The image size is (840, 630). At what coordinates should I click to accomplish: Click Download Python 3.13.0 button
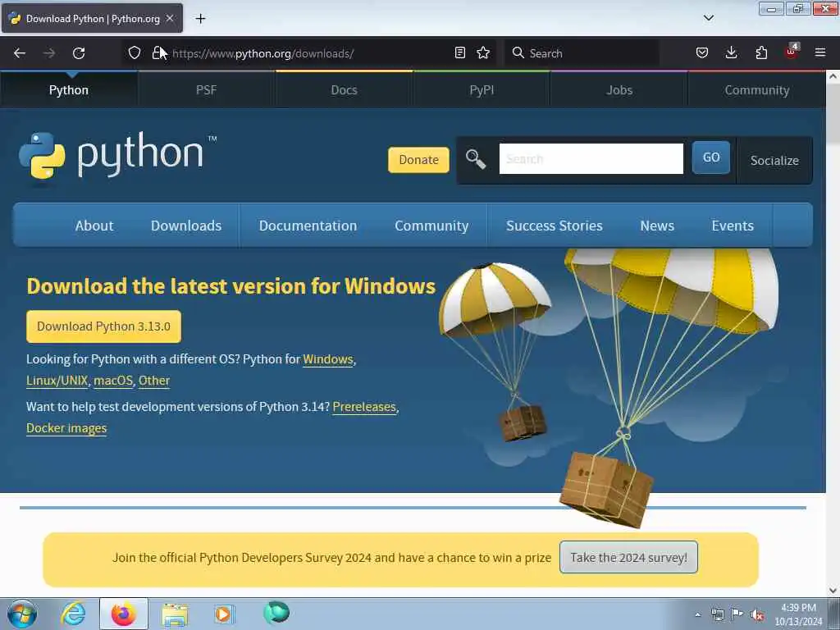pyautogui.click(x=104, y=326)
